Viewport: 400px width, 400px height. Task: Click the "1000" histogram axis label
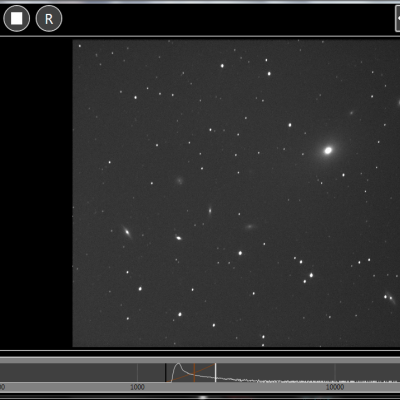[137, 387]
